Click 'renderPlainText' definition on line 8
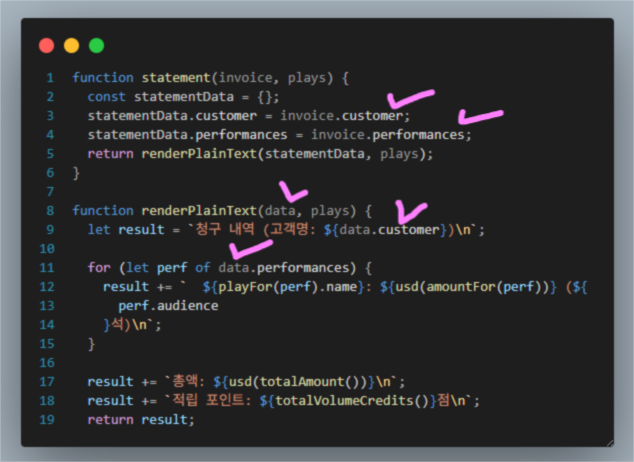The width and height of the screenshot is (634, 462). click(199, 211)
